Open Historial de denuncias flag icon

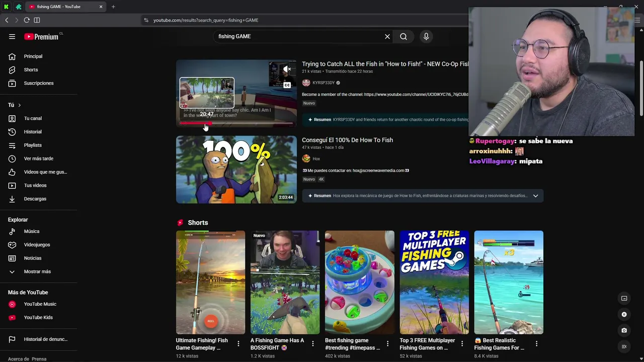pyautogui.click(x=12, y=339)
